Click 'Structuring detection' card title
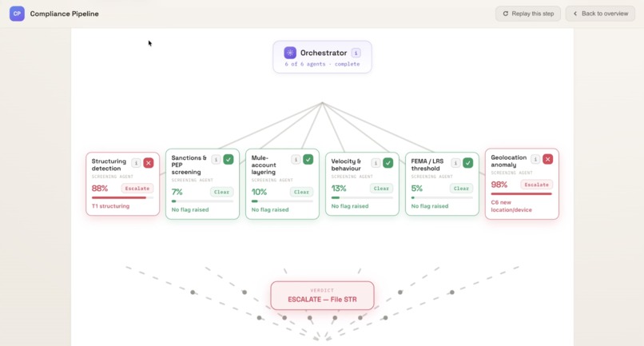Viewport: 644px width, 346px height. pos(109,165)
